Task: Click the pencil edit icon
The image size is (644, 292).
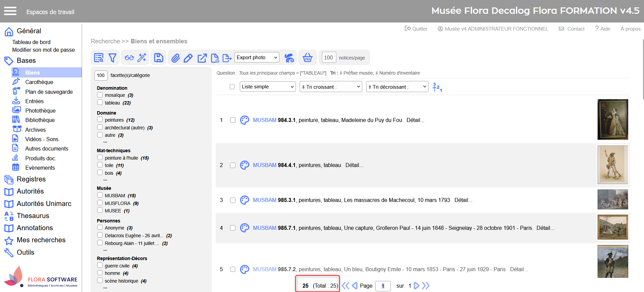Action: [x=188, y=58]
